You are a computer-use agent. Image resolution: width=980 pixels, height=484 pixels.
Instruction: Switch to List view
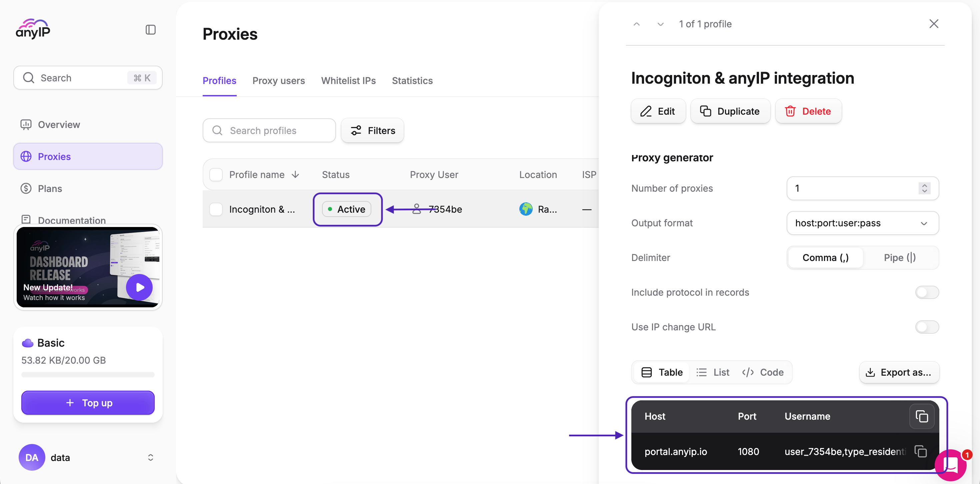[713, 372]
